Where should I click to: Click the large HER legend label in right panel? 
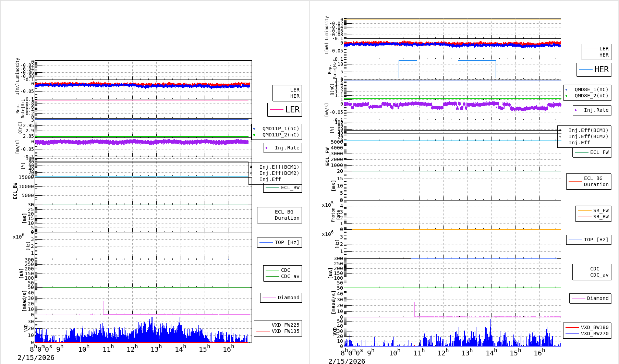[601, 70]
